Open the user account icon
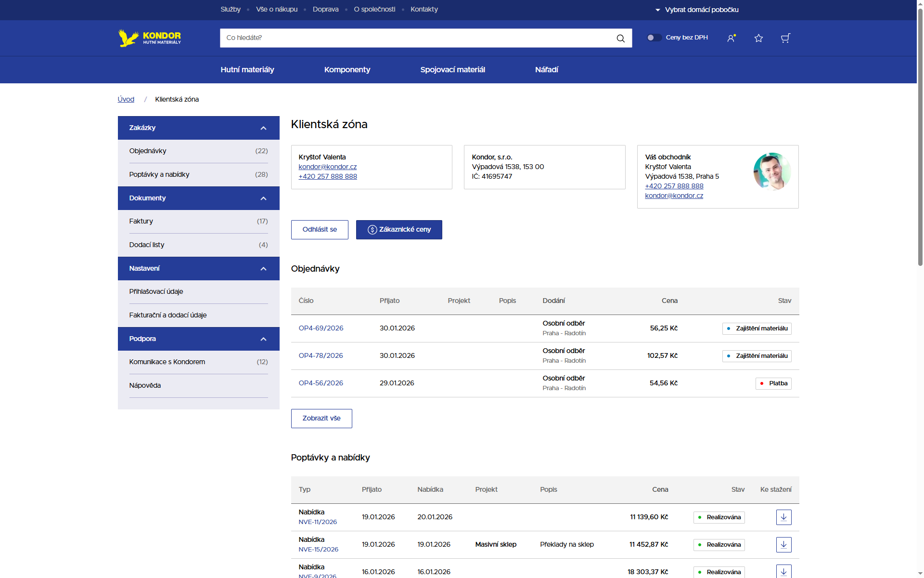This screenshot has height=578, width=924. tap(731, 38)
